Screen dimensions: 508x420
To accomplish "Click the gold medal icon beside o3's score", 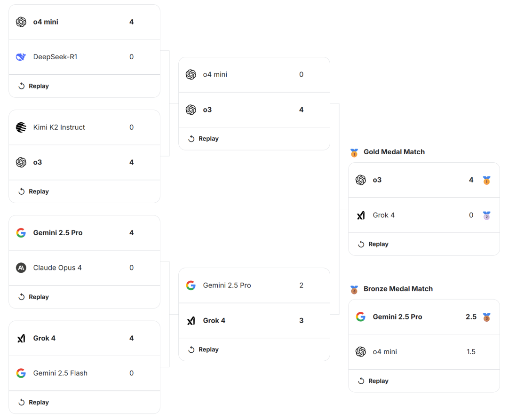I will 486,180.
